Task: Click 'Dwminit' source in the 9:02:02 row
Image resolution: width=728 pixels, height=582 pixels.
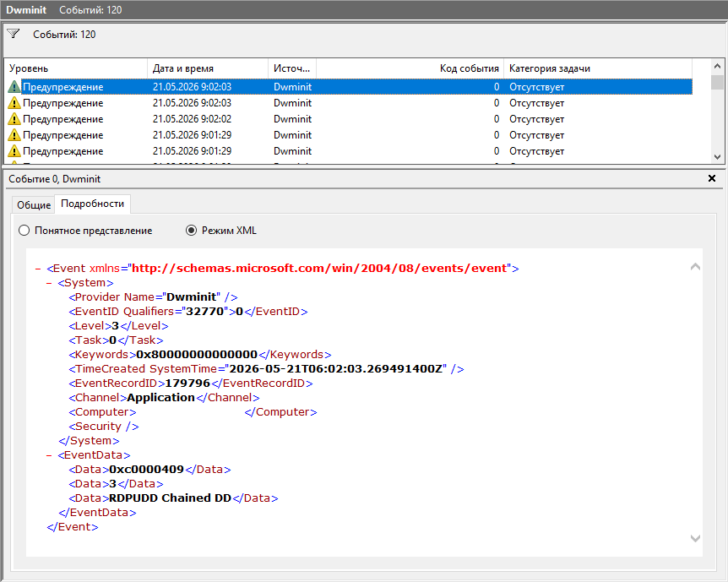Action: point(292,119)
